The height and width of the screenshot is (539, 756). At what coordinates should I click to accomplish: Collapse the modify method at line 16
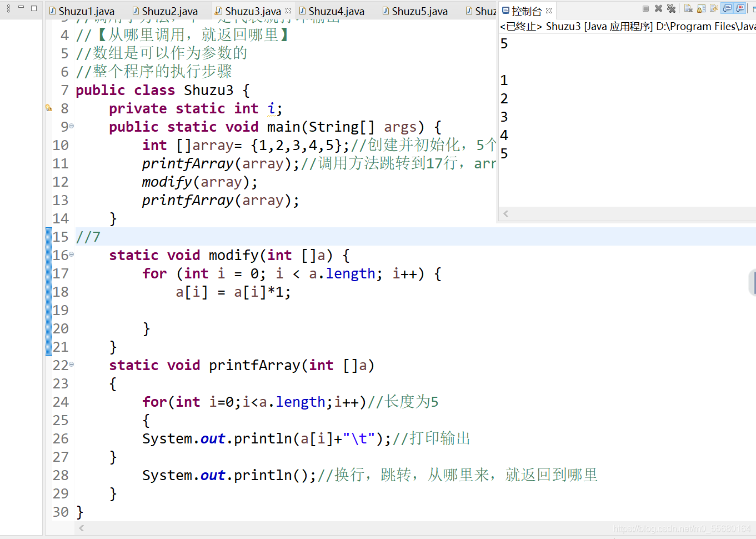coord(72,254)
